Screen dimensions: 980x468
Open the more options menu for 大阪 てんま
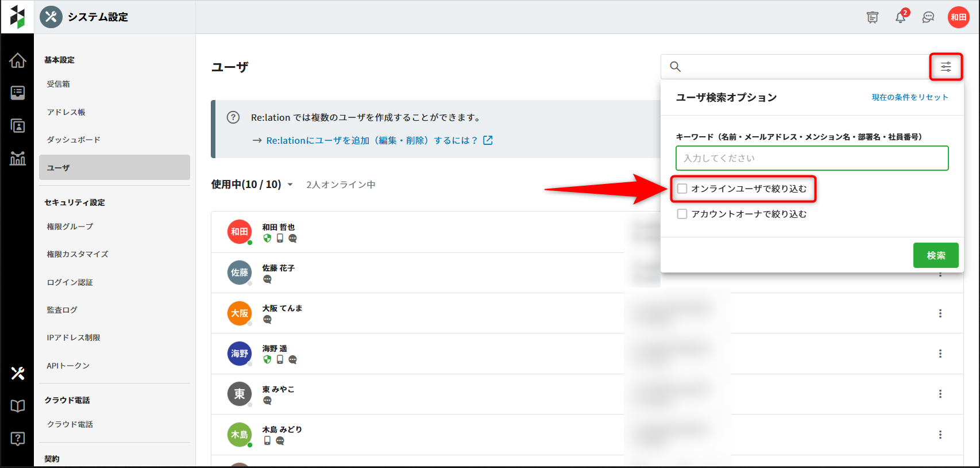[940, 313]
